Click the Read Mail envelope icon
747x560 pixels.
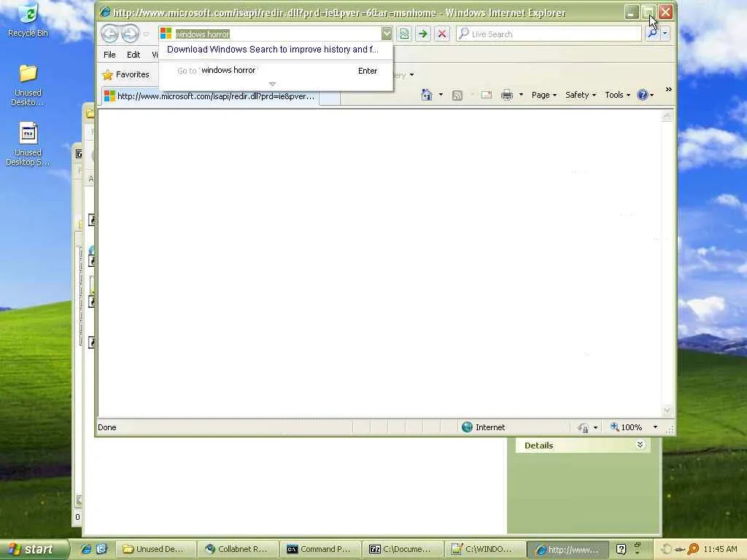(486, 95)
